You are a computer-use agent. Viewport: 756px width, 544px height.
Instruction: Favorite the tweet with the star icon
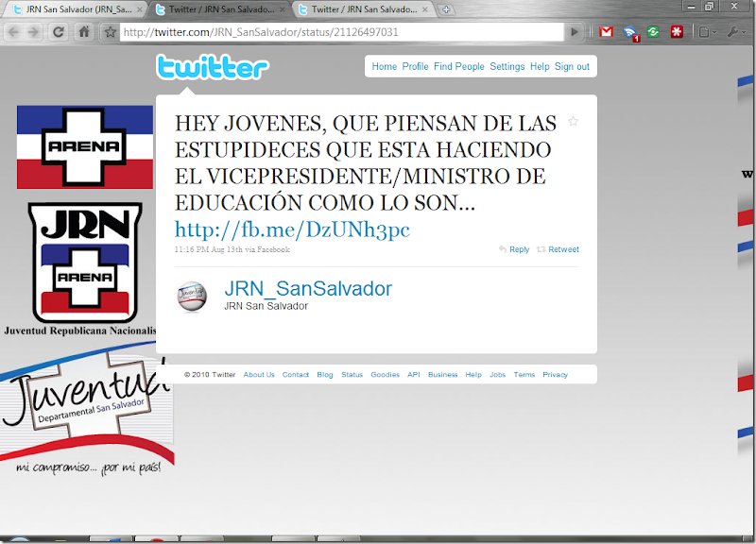pyautogui.click(x=573, y=122)
